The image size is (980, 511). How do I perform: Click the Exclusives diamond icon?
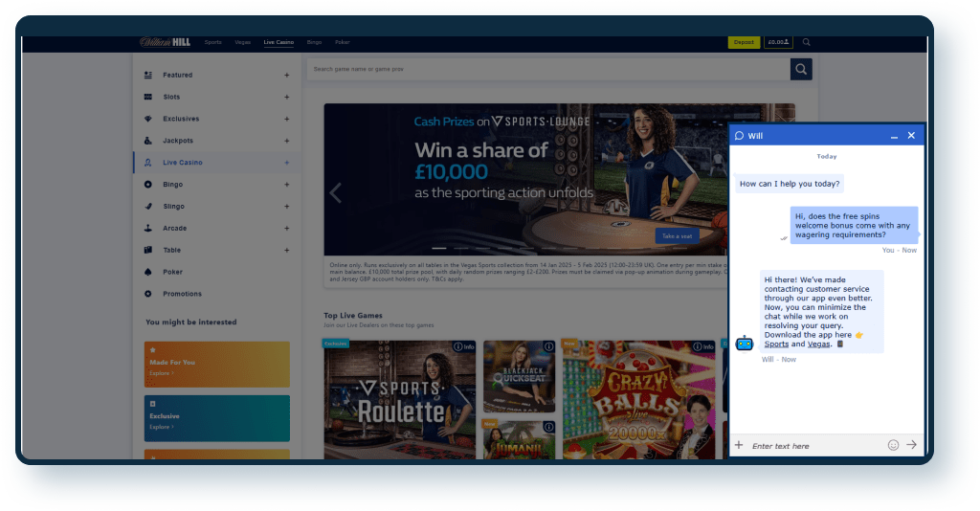point(148,119)
